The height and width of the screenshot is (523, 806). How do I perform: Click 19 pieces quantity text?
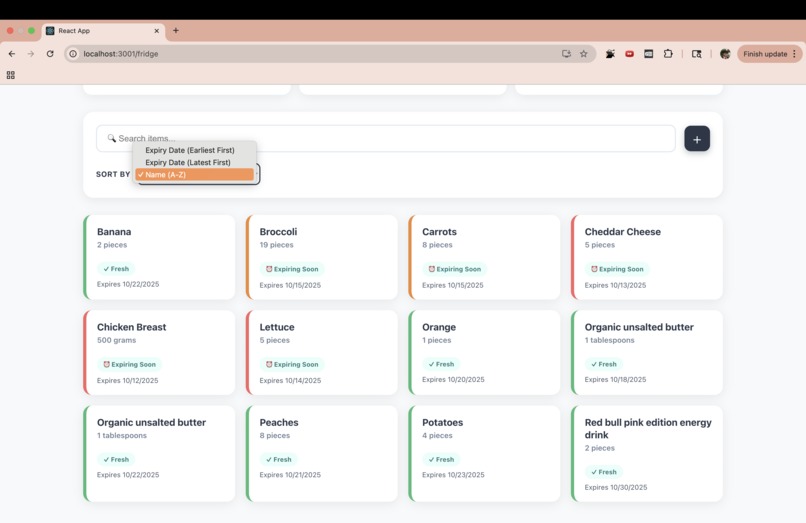(277, 245)
